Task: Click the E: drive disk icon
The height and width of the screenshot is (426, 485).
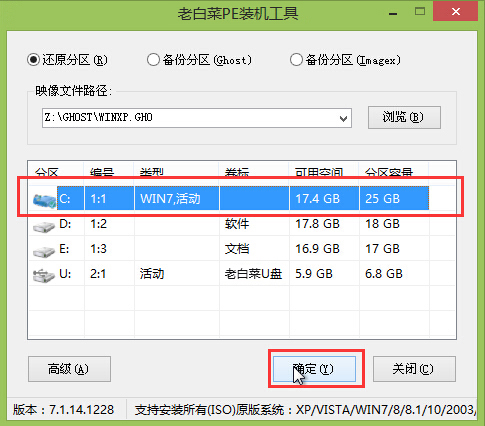Action: pos(44,252)
